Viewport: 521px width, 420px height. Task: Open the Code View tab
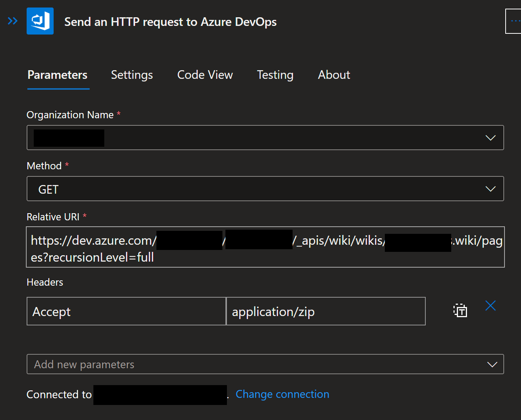pyautogui.click(x=205, y=75)
